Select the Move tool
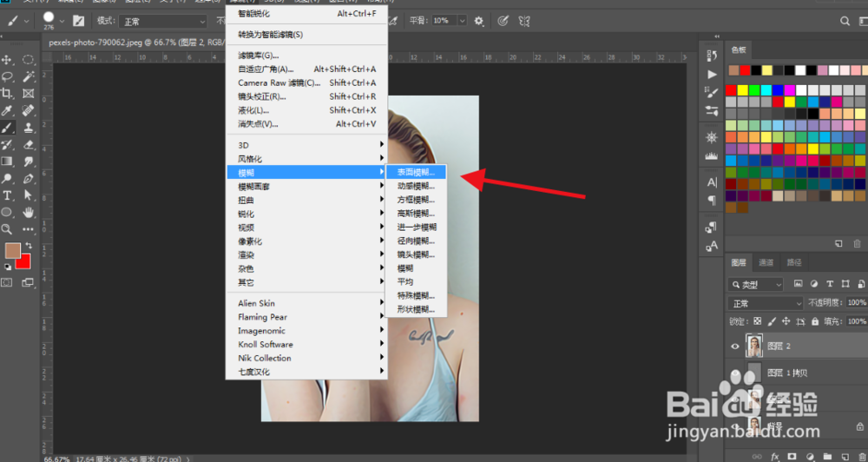This screenshot has height=462, width=868. tap(7, 60)
